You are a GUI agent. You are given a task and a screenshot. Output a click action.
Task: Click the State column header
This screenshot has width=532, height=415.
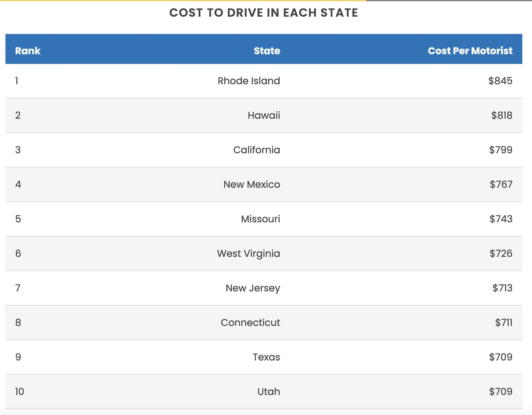[267, 51]
